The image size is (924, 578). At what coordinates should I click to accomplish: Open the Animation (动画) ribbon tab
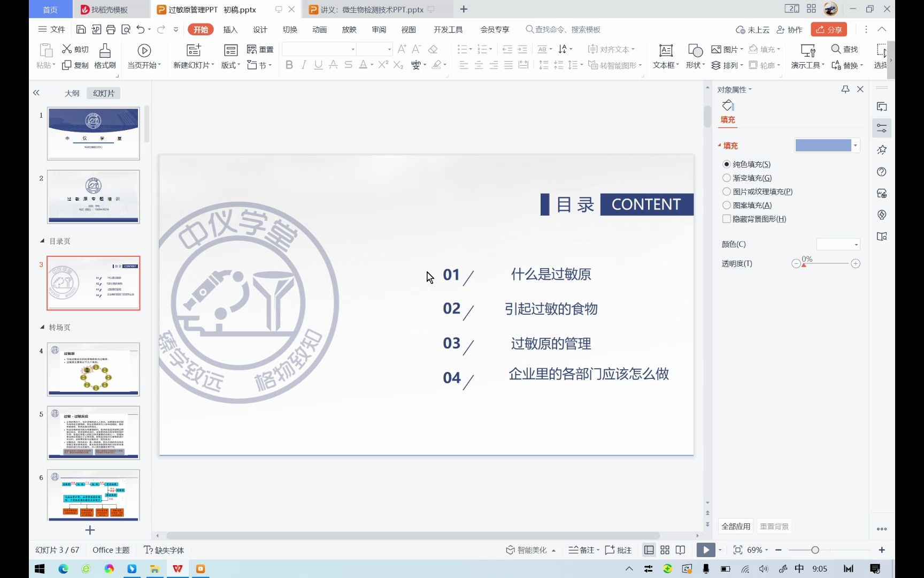[x=319, y=29]
